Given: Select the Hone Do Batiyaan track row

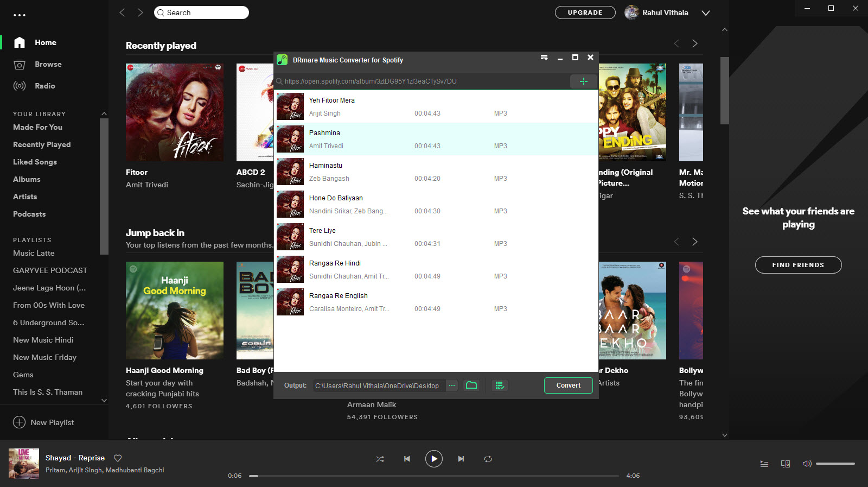Looking at the screenshot, I should (x=436, y=204).
